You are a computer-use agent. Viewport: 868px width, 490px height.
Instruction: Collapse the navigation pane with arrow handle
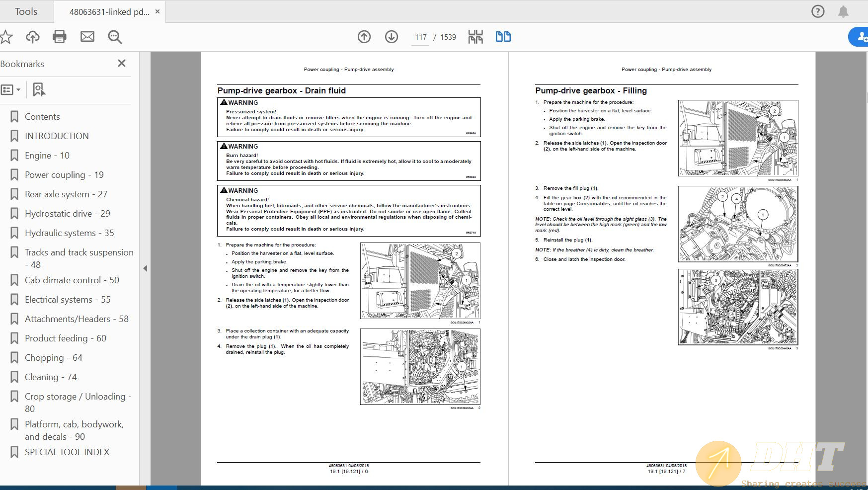click(x=145, y=268)
